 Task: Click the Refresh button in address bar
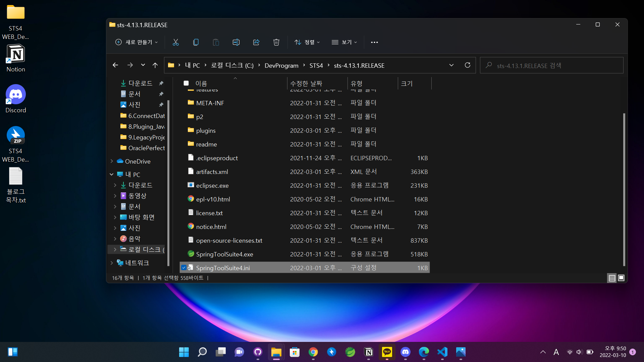coord(468,65)
